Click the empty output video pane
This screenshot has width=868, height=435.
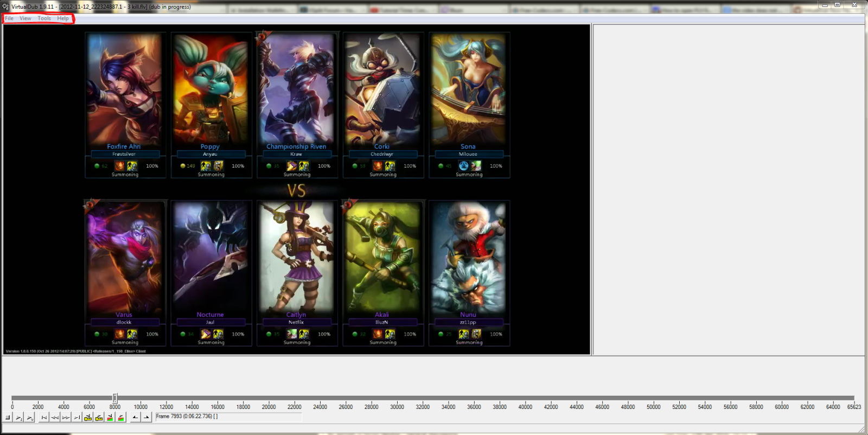(729, 190)
